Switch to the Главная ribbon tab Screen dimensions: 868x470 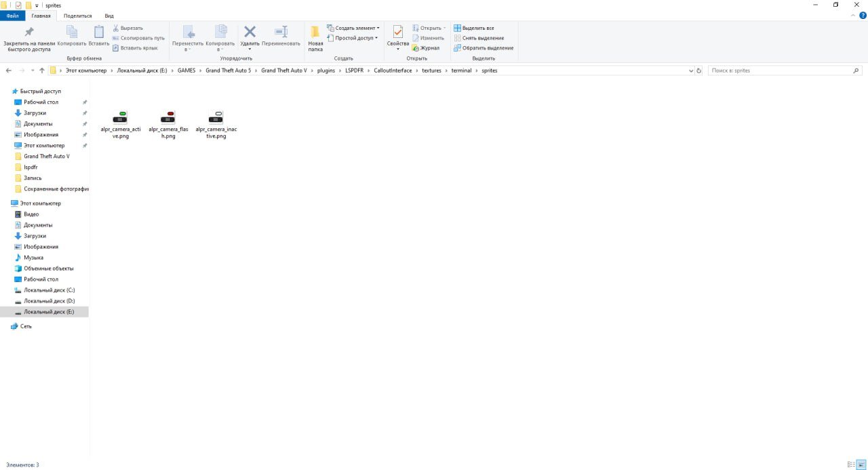pyautogui.click(x=41, y=16)
